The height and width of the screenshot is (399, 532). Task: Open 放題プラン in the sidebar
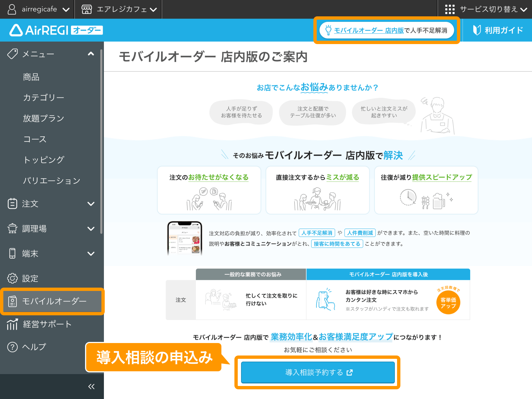pyautogui.click(x=44, y=118)
